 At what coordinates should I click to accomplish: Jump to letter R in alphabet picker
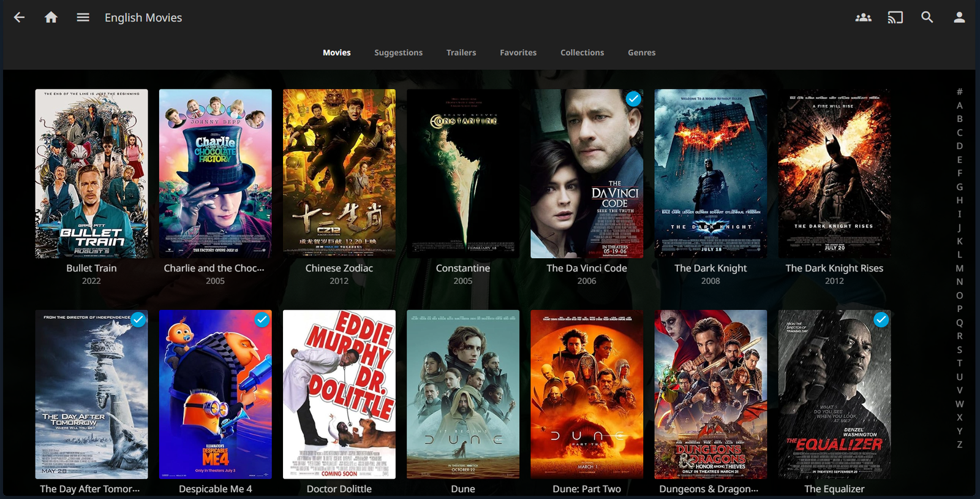pyautogui.click(x=960, y=336)
